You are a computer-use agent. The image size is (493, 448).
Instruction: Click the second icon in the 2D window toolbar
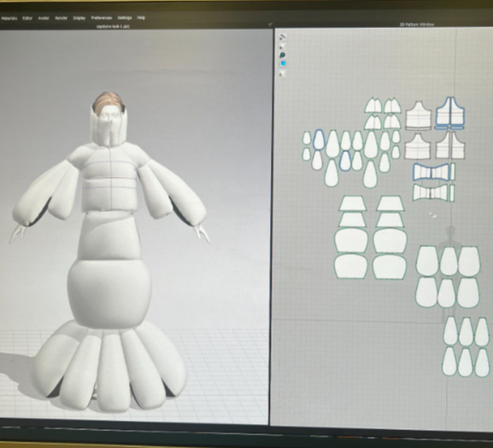282,46
